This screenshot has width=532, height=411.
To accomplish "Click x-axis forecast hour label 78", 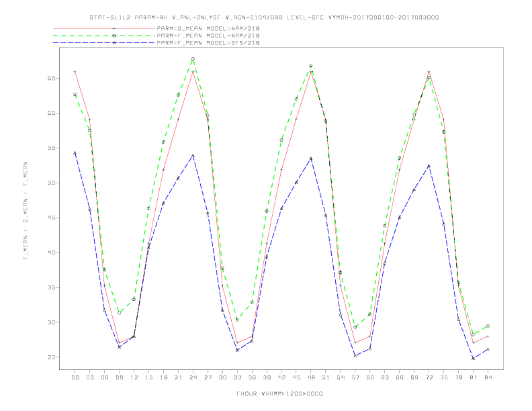I will tap(458, 377).
